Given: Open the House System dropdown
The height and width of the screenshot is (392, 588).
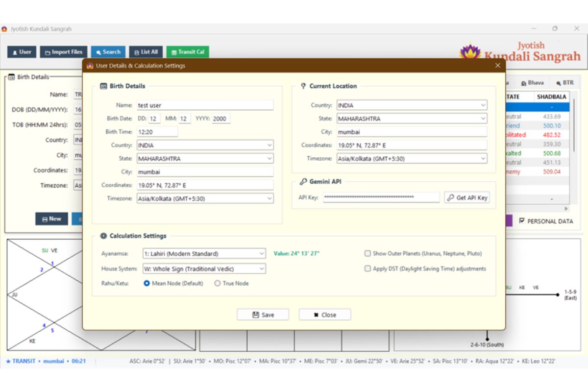Looking at the screenshot, I should pos(204,269).
